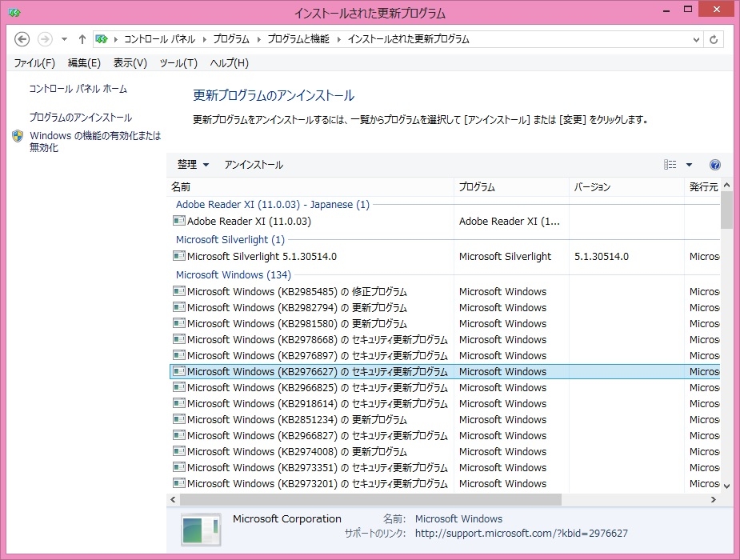The height and width of the screenshot is (560, 740).
Task: Click the icon of KB2982794 update
Action: (179, 307)
